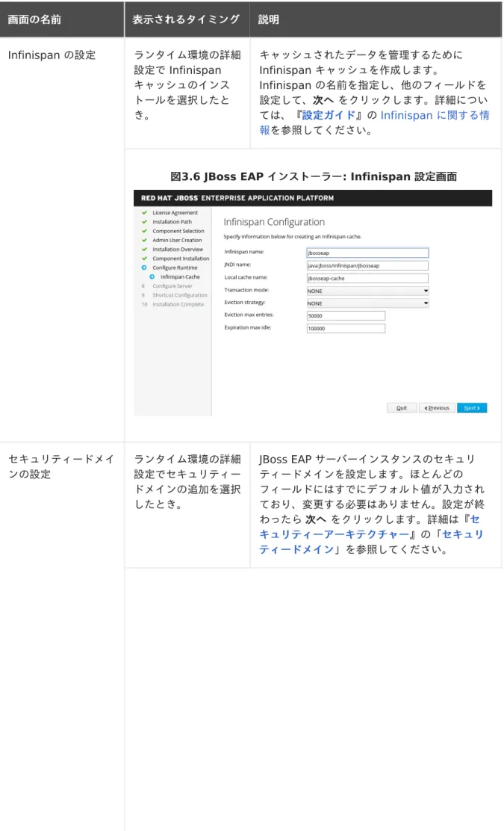Screen dimensions: 504x831
Task: Open the Eviction strategy dropdown
Action: 368,303
